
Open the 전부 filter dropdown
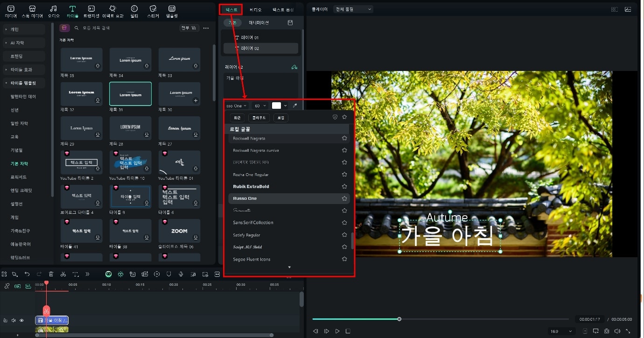[x=189, y=28]
